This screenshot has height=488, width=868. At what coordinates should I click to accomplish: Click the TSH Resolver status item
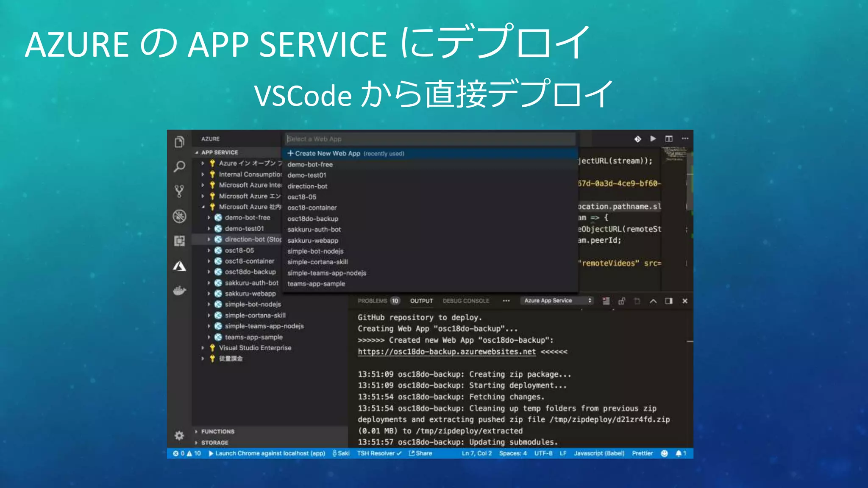point(379,453)
